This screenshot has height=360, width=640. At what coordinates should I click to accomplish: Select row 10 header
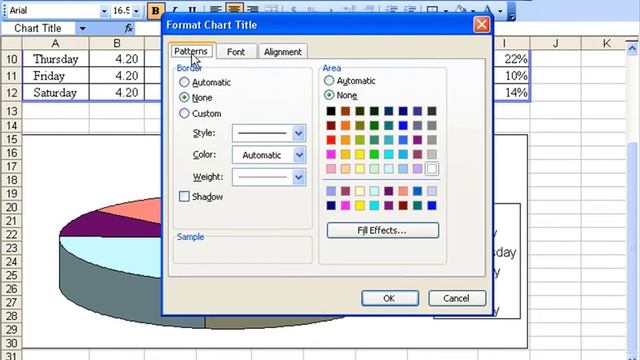pyautogui.click(x=11, y=59)
